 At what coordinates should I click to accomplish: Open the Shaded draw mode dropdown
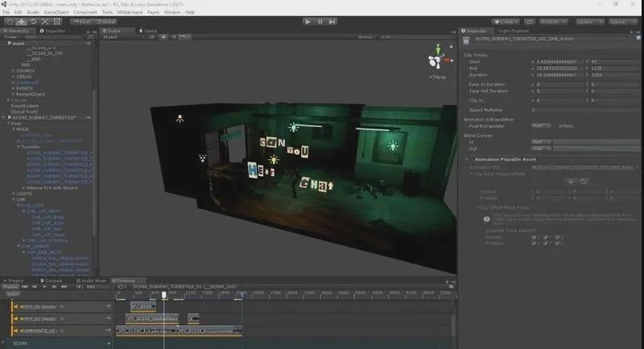pos(122,37)
